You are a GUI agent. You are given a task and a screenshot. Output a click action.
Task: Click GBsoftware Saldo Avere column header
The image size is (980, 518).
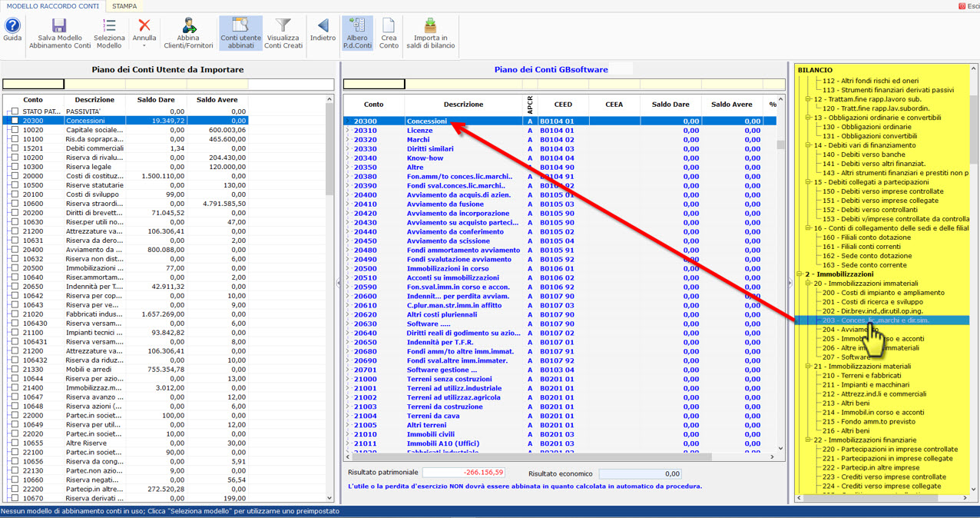click(731, 105)
